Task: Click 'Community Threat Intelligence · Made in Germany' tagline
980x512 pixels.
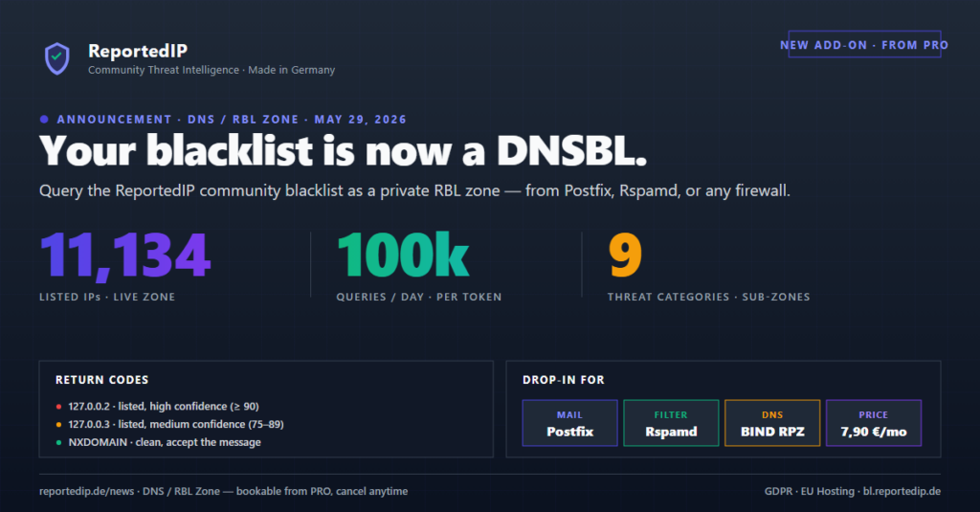Action: (x=212, y=70)
